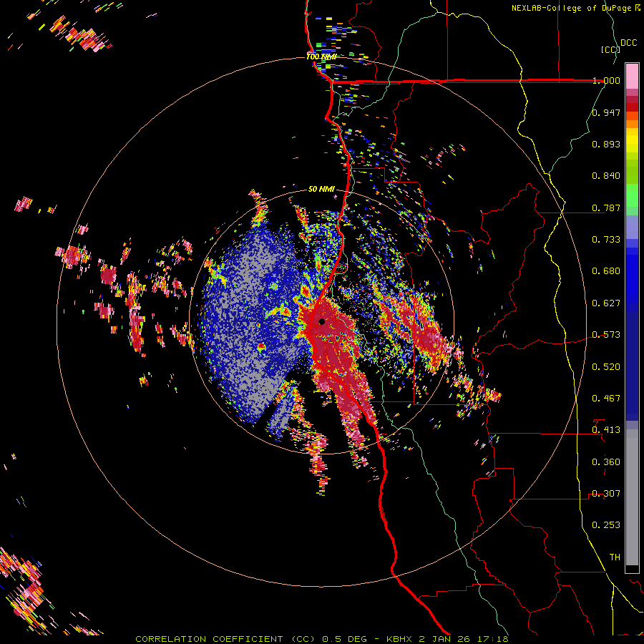Select the 1.000 value on color scale
Image resolution: width=644 pixels, height=644 pixels.
(x=606, y=80)
